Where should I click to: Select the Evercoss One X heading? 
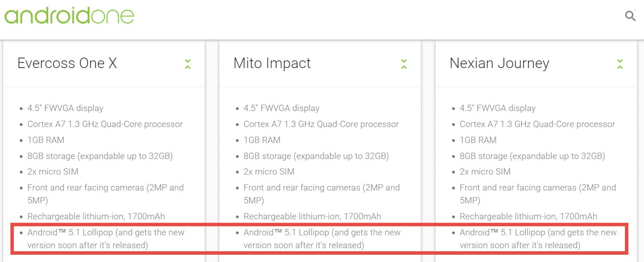pyautogui.click(x=67, y=63)
